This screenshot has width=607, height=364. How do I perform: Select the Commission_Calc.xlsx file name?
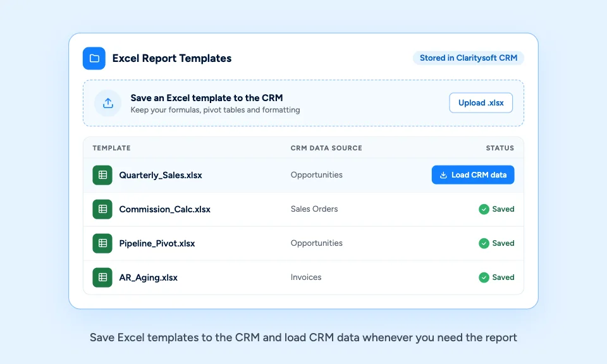[x=164, y=209]
